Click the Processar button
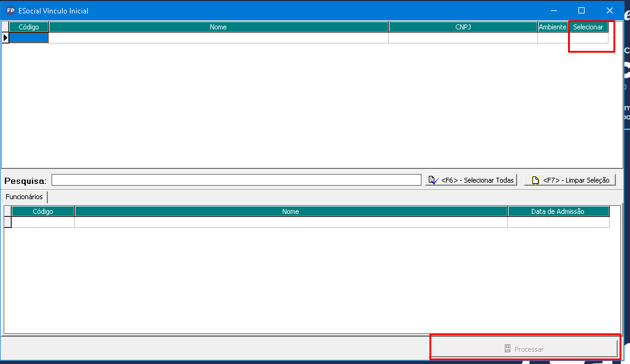 [524, 349]
